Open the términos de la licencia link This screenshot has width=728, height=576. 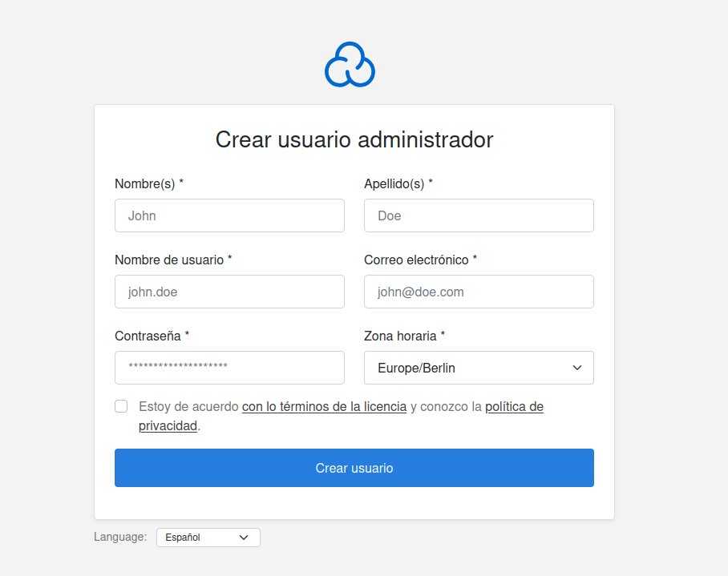pos(324,406)
